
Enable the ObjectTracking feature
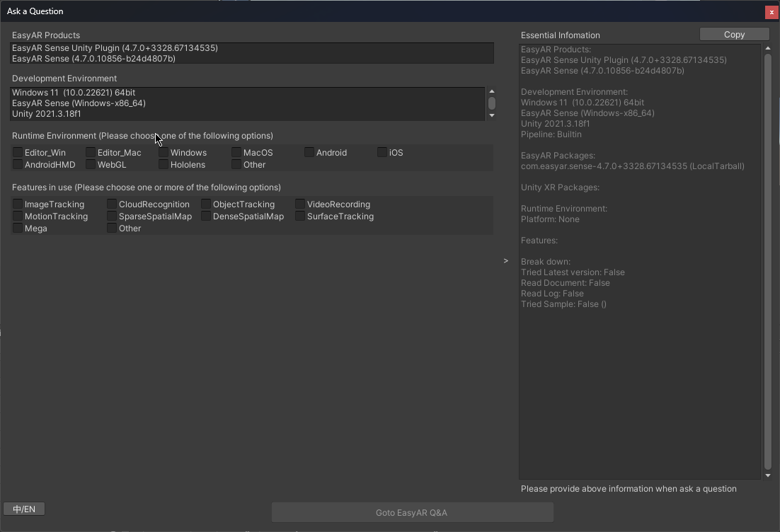(x=206, y=204)
